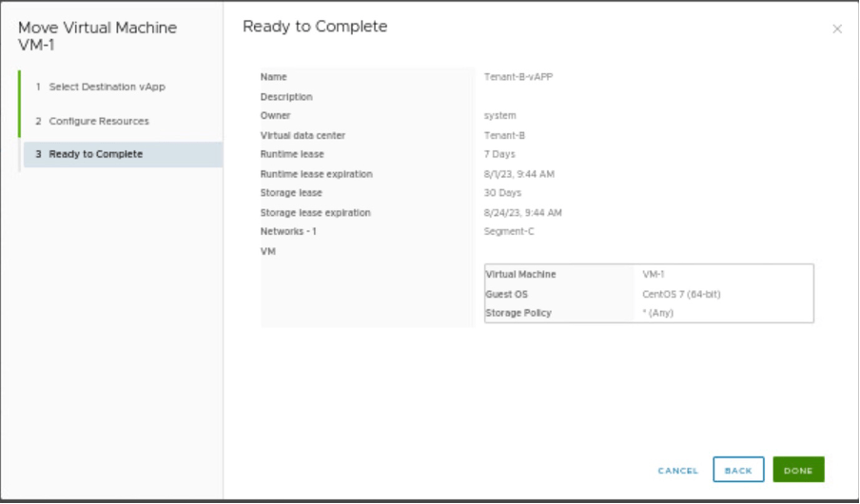Select the Ready to Complete step
The image size is (860, 504).
[95, 154]
